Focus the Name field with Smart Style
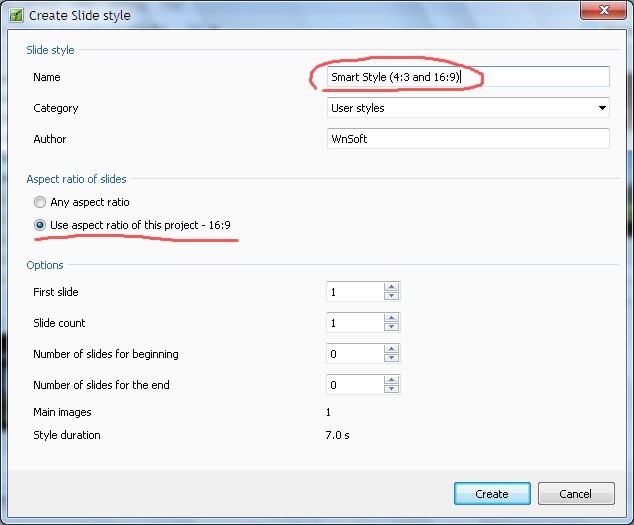This screenshot has width=634, height=525. point(468,76)
